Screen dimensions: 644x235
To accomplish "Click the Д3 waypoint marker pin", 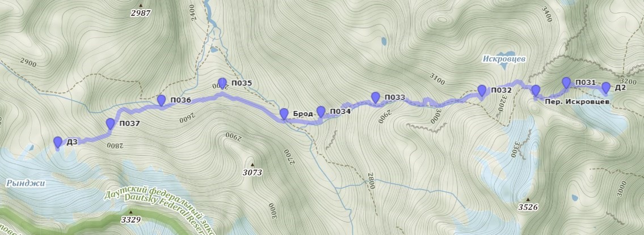I will click(x=58, y=142).
